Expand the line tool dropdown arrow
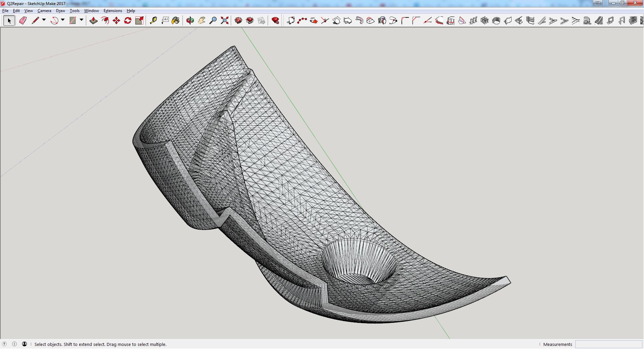644x362 pixels. pos(44,20)
